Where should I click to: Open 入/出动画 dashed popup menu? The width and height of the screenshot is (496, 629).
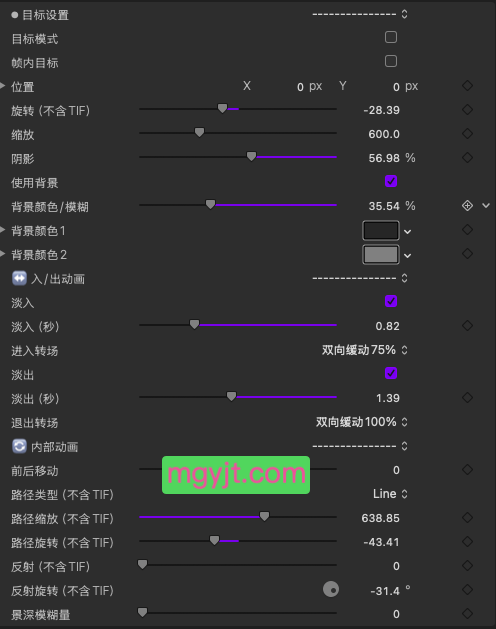point(360,278)
